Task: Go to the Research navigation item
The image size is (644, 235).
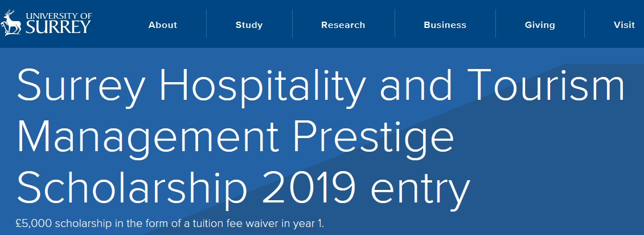Action: click(343, 25)
